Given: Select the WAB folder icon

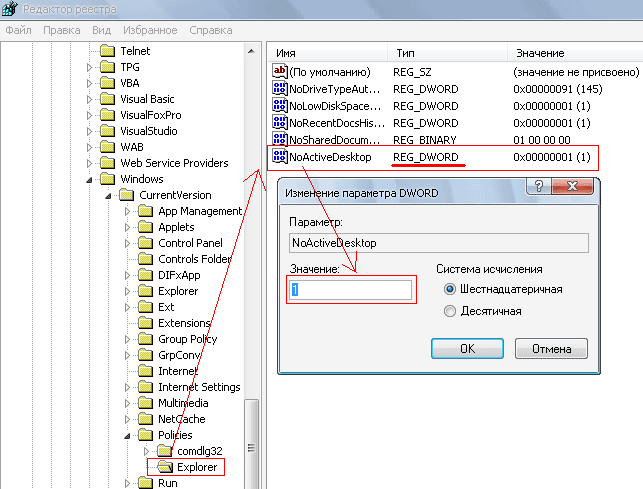Looking at the screenshot, I should pos(108,147).
